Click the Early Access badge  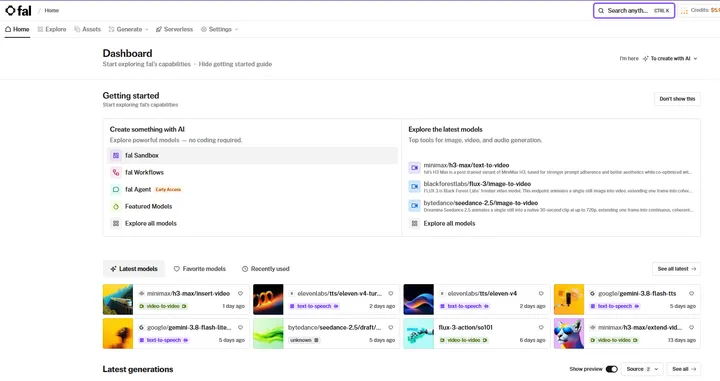(x=168, y=190)
